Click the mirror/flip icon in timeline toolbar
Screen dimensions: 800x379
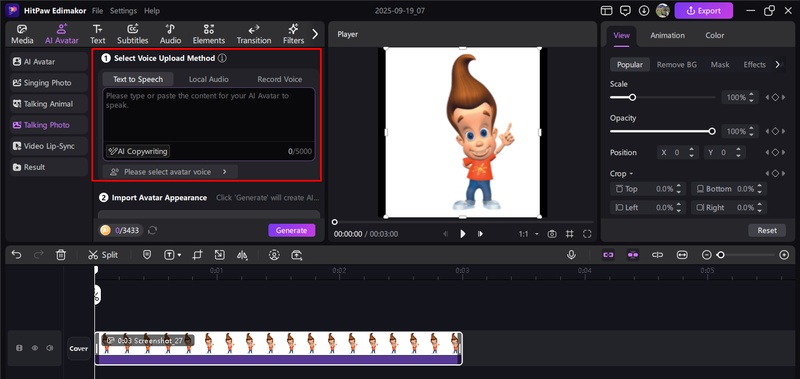(242, 255)
